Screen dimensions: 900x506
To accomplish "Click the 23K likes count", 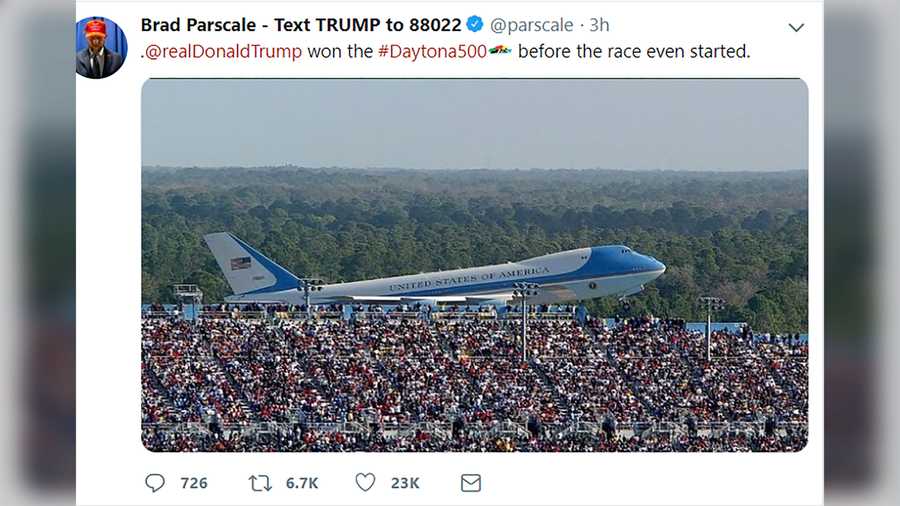I will (405, 483).
